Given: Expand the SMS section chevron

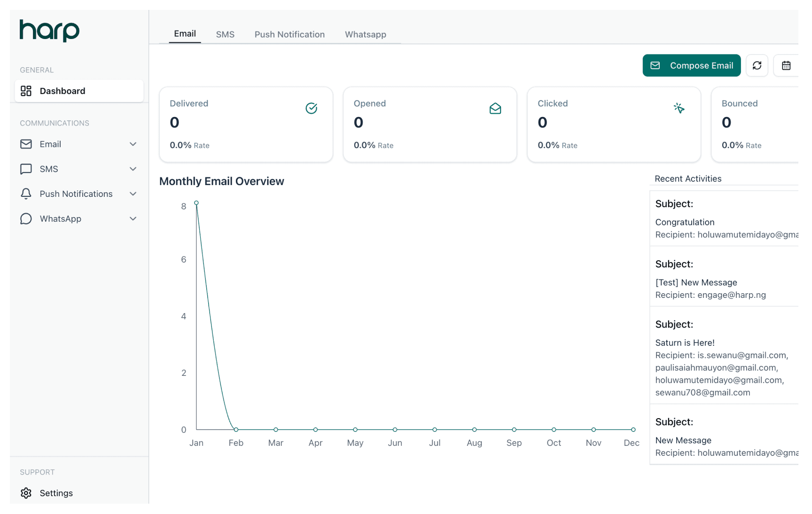Looking at the screenshot, I should tap(133, 169).
